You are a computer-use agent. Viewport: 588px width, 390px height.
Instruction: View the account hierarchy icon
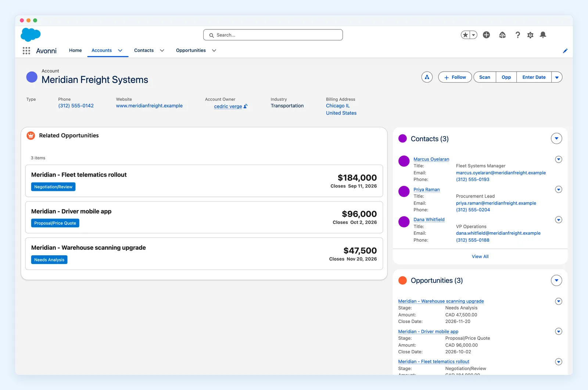point(427,77)
